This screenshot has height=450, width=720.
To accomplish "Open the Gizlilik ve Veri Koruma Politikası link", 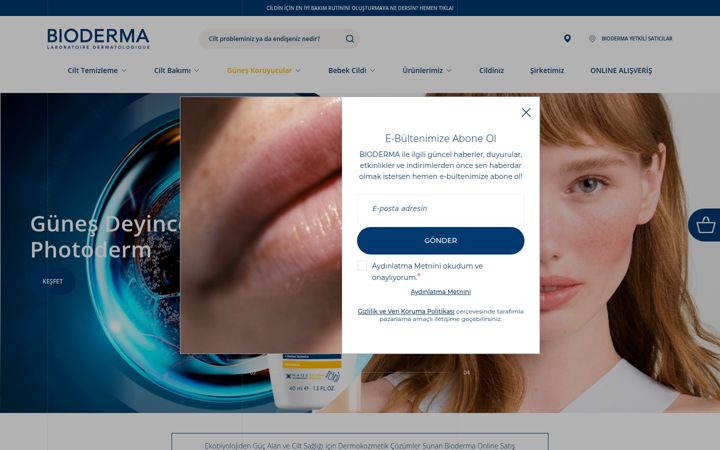I will click(x=406, y=311).
